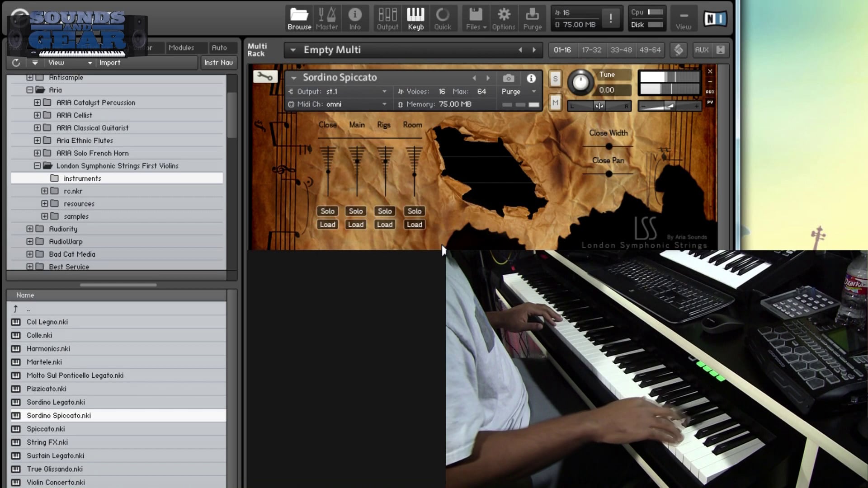Go up one folder in file list
868x488 pixels.
pos(16,309)
